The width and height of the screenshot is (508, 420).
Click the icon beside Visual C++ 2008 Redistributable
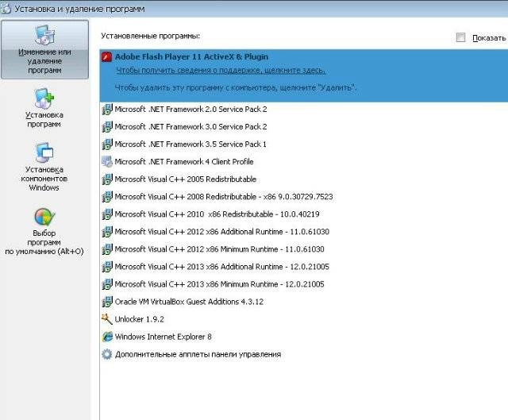107,197
